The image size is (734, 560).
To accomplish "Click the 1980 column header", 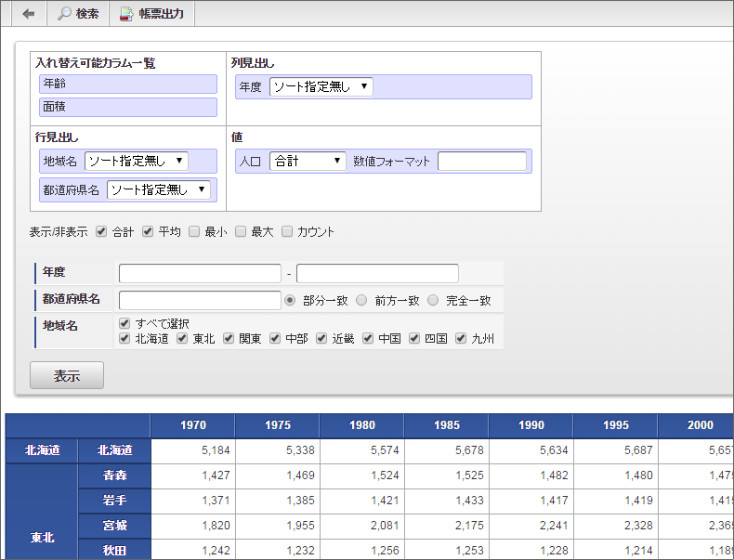I will tap(361, 425).
